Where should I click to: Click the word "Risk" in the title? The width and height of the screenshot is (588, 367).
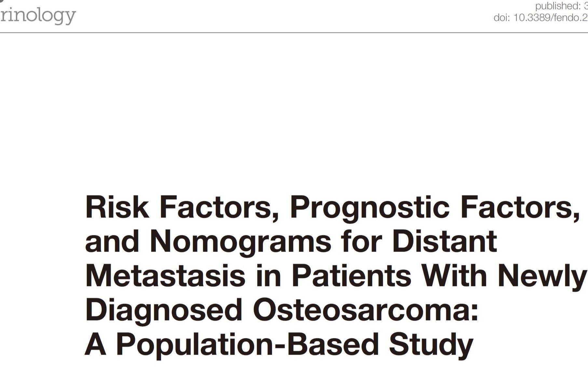(x=117, y=207)
